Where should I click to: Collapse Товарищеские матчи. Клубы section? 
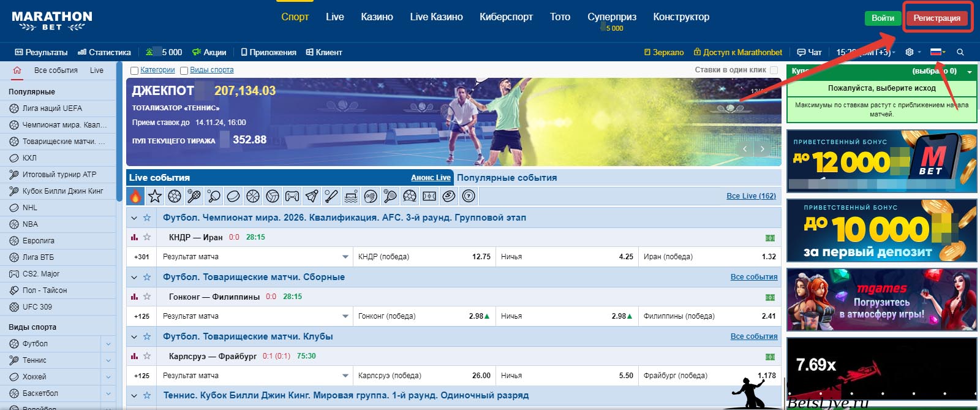coord(134,336)
